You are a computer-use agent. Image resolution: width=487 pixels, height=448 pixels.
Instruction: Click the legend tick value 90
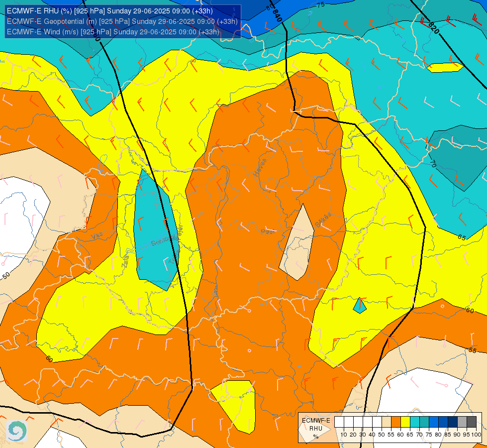457,435
